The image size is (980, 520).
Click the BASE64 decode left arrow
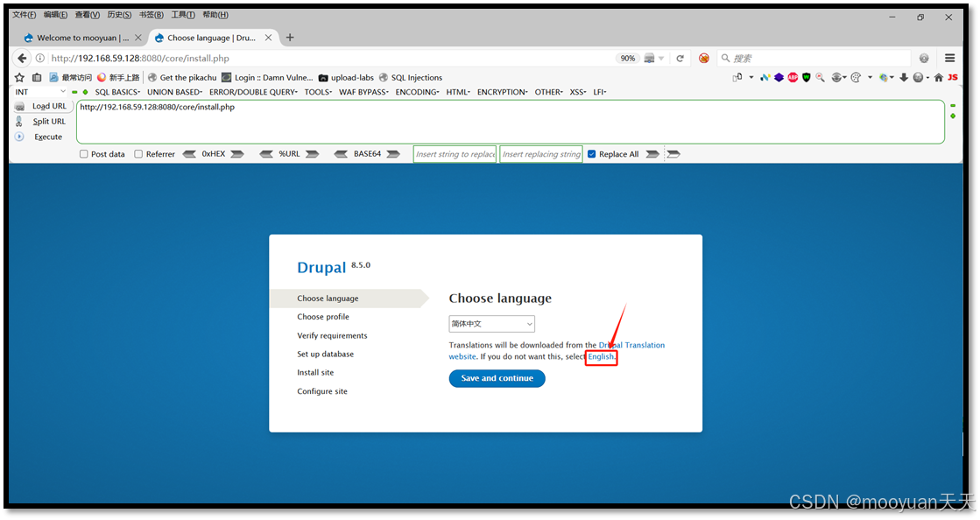click(342, 154)
